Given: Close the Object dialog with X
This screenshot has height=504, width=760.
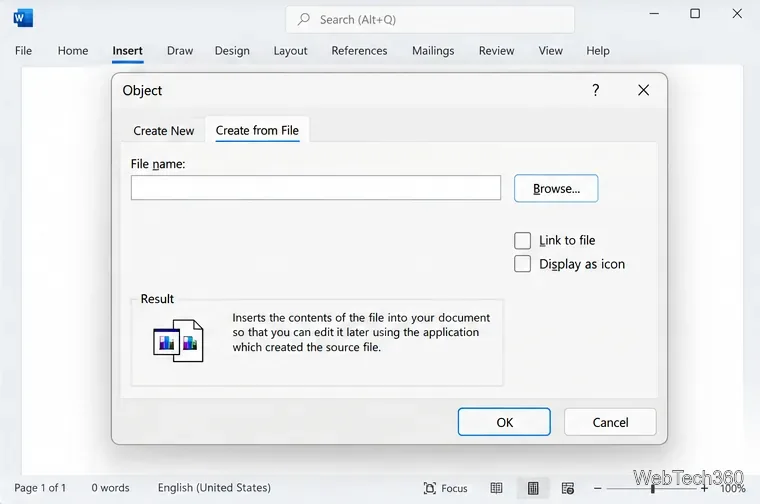Looking at the screenshot, I should click(644, 90).
